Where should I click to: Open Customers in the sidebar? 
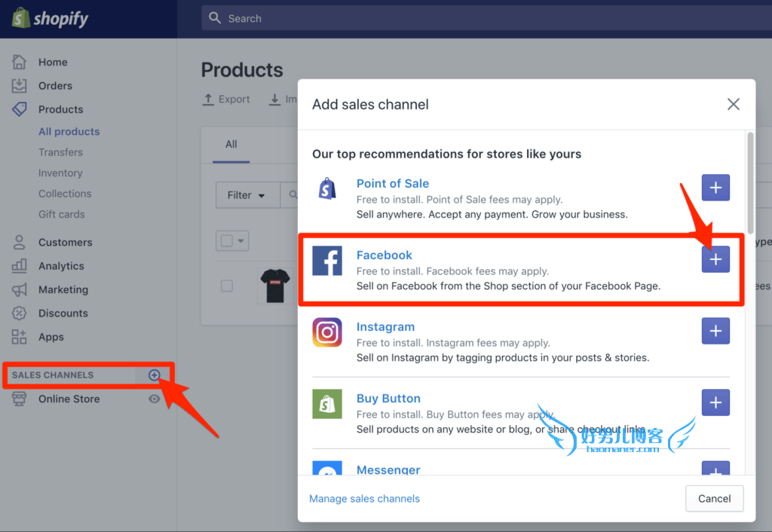(66, 242)
